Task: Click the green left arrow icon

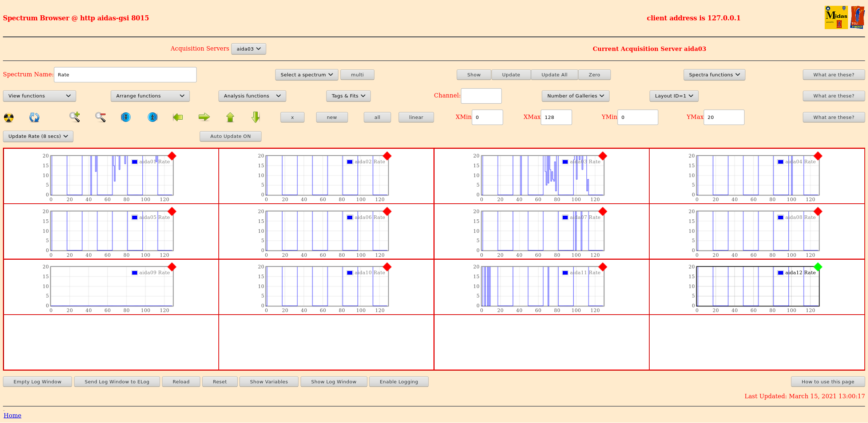Action: (x=178, y=117)
